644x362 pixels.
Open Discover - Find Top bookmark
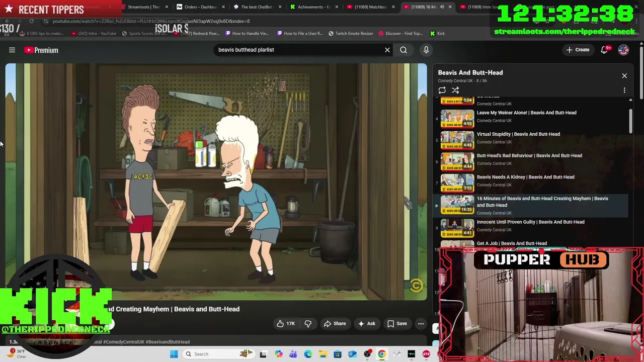coord(400,33)
